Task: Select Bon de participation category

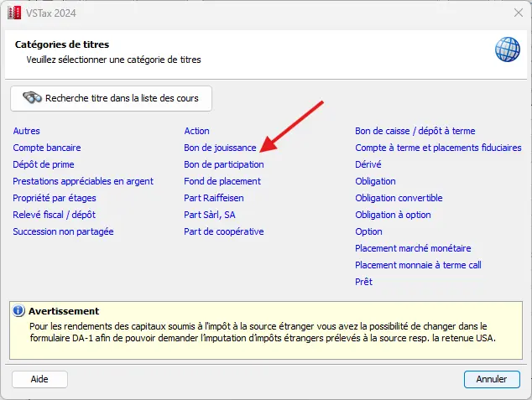Action: pos(224,164)
